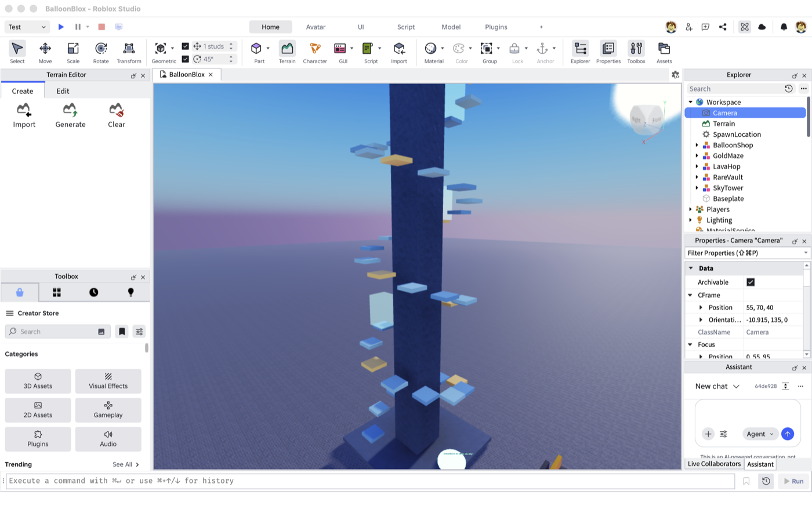This screenshot has width=812, height=509.
Task: Open the Agent mode dropdown in Assistant
Action: [x=760, y=434]
